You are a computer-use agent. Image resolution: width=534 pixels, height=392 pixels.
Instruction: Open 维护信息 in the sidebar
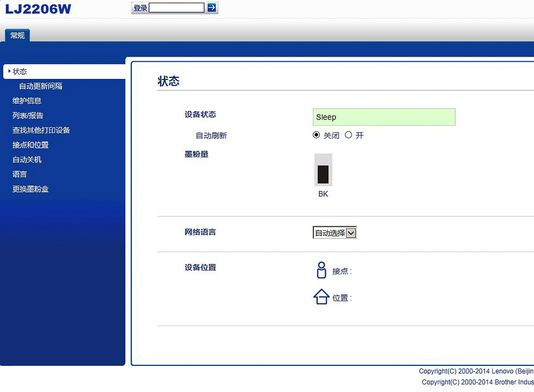28,100
